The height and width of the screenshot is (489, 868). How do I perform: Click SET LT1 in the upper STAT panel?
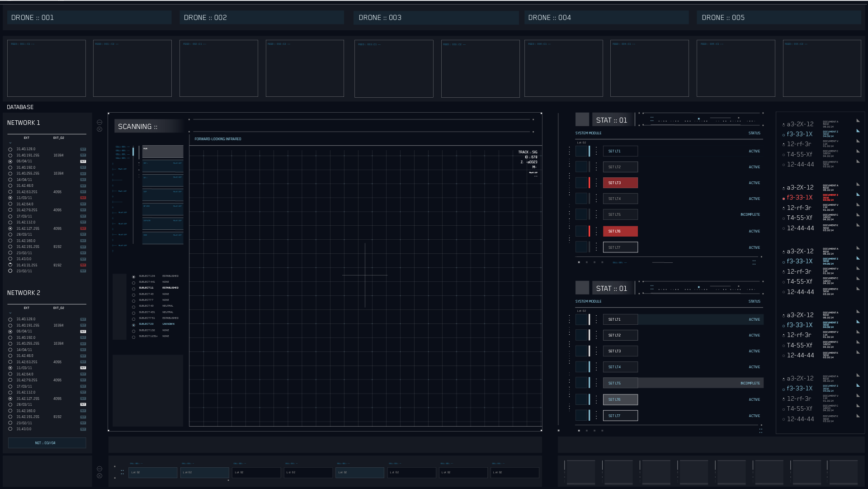(620, 151)
